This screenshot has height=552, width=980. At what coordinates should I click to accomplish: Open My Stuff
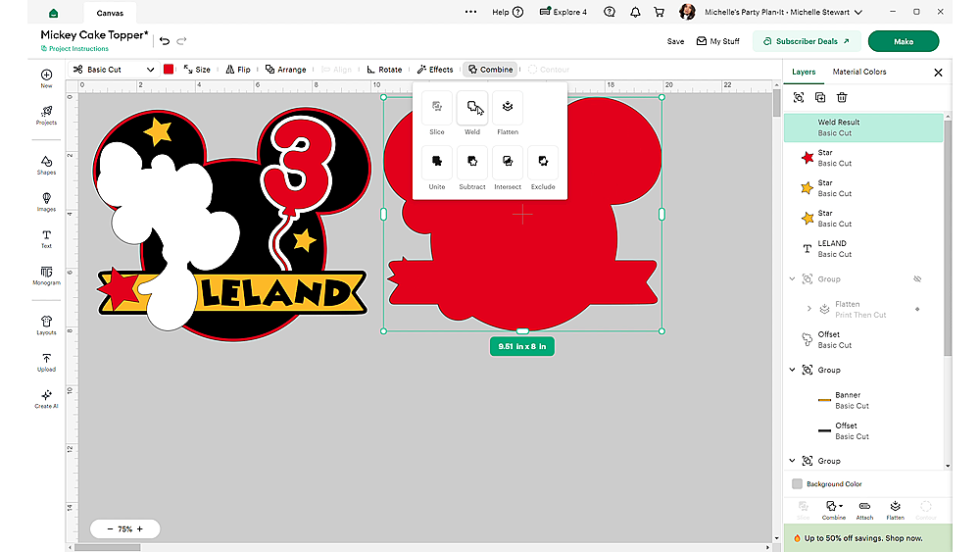(x=718, y=41)
